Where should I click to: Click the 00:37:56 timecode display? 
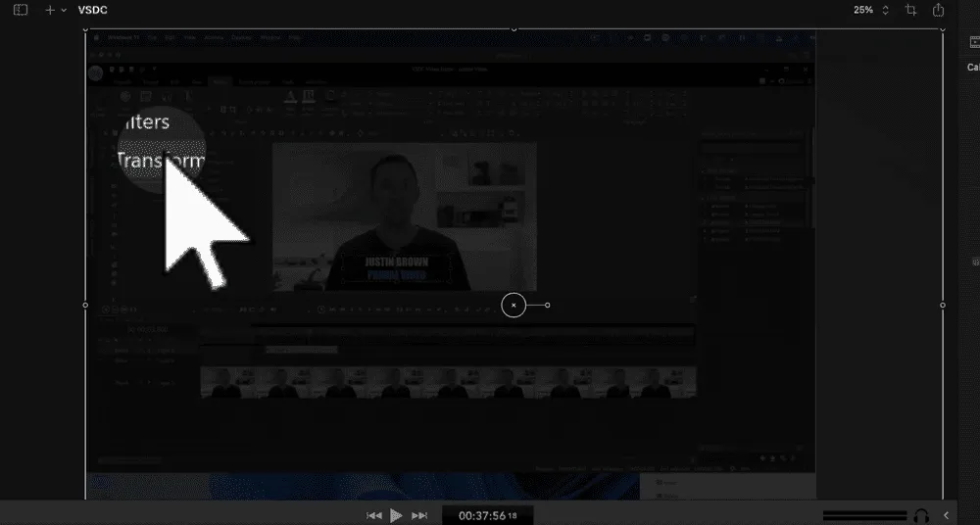coord(480,515)
